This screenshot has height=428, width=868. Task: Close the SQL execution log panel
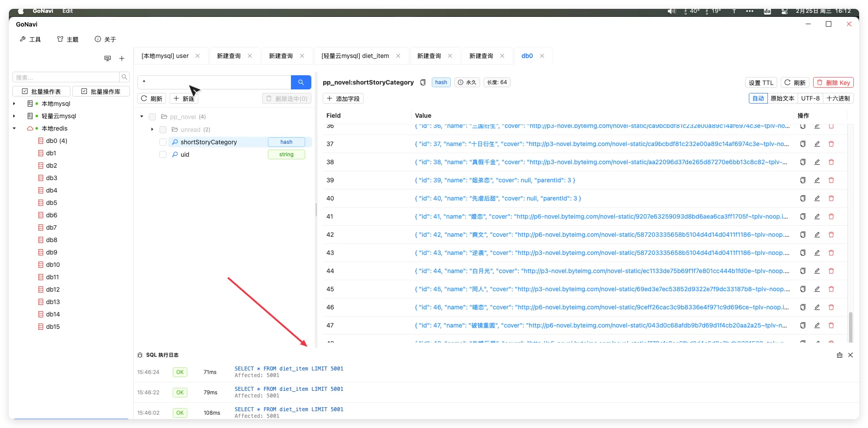[x=850, y=355]
